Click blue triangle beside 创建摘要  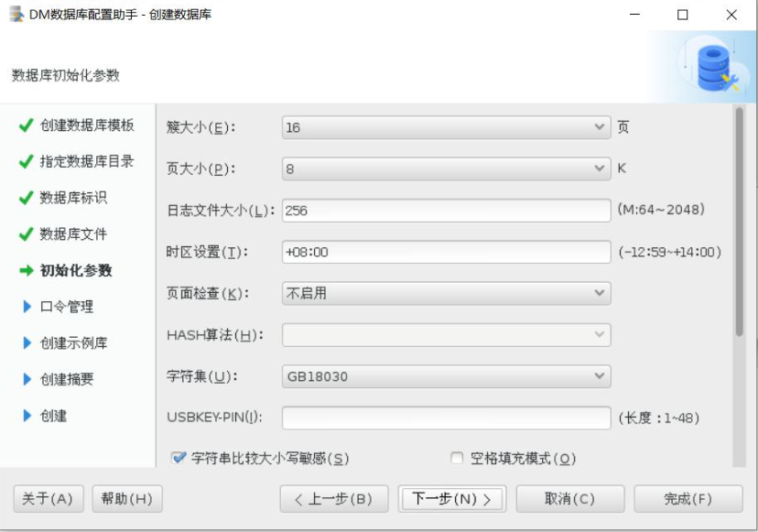(27, 379)
